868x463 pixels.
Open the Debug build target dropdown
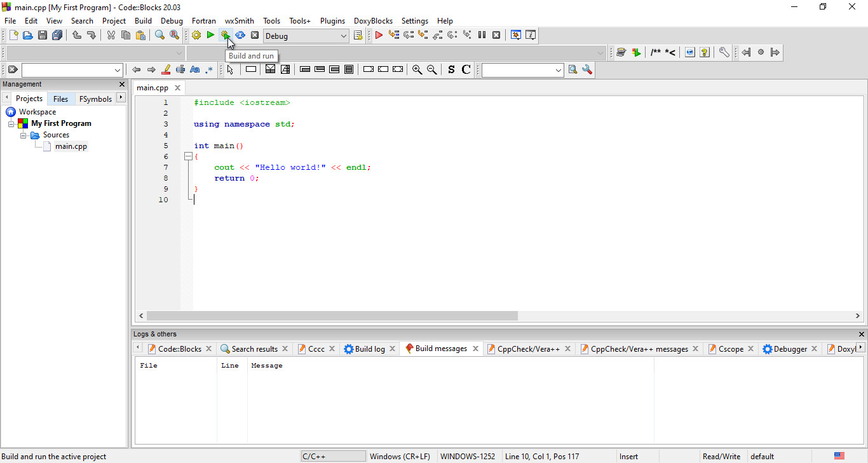point(342,35)
